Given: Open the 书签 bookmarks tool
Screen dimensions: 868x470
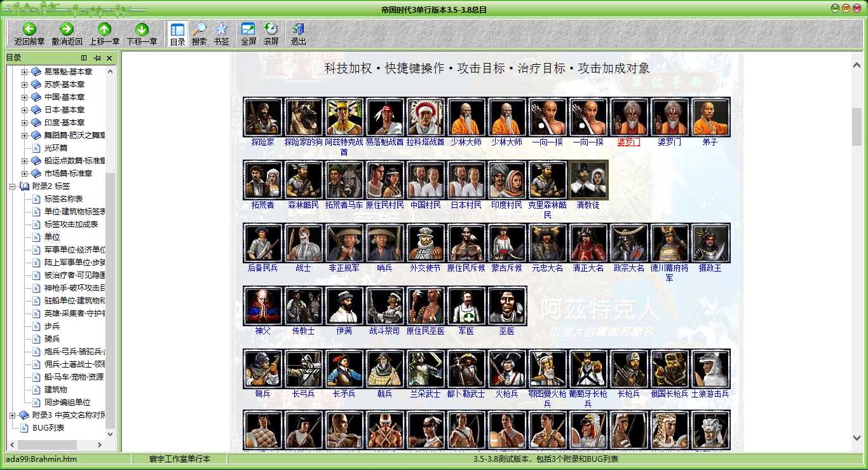Looking at the screenshot, I should point(221,34).
